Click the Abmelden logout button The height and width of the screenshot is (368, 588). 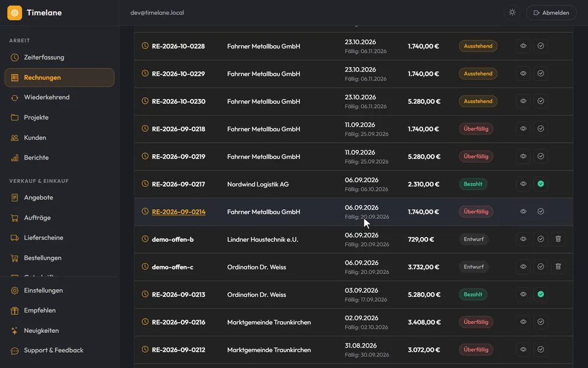[x=551, y=13]
